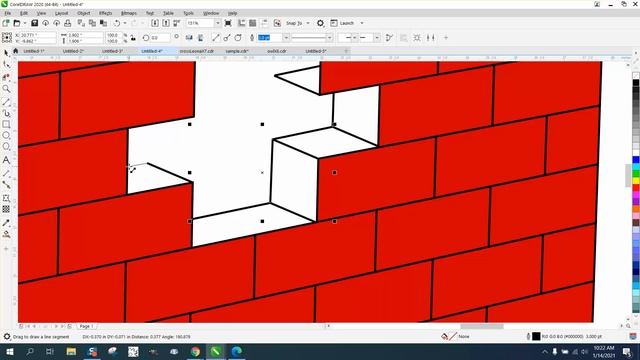Click the Export icon
640x360 pixels.
(166, 23)
